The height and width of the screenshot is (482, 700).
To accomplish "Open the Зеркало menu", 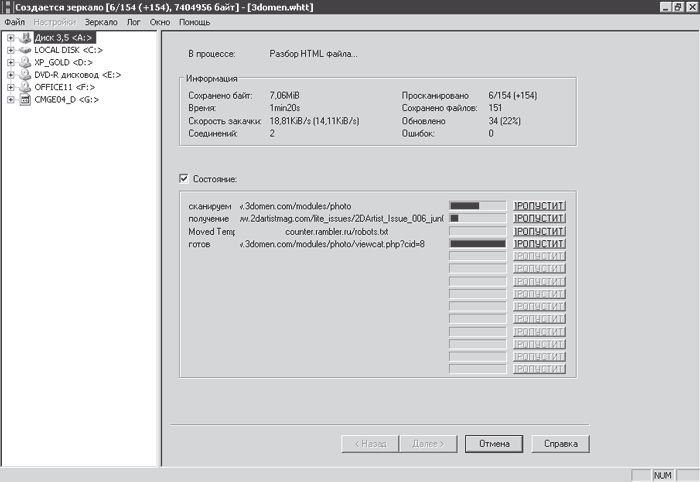I will (101, 22).
